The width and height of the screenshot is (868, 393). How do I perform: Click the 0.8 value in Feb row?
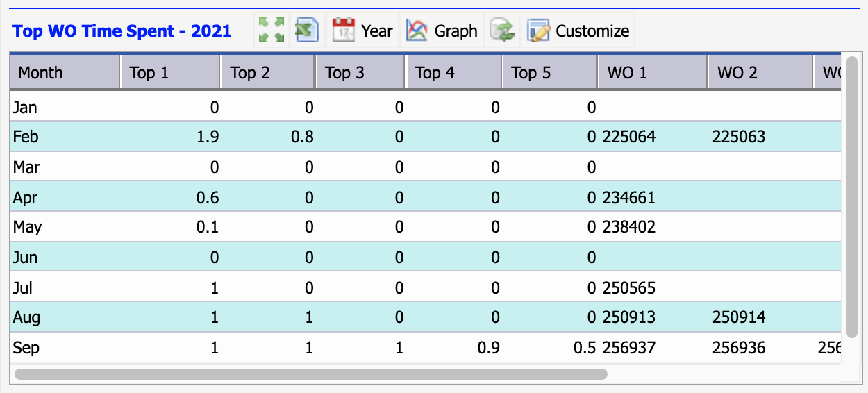pyautogui.click(x=301, y=137)
